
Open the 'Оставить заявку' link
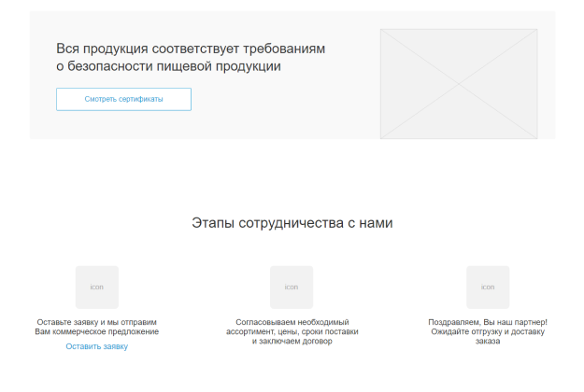(x=96, y=346)
